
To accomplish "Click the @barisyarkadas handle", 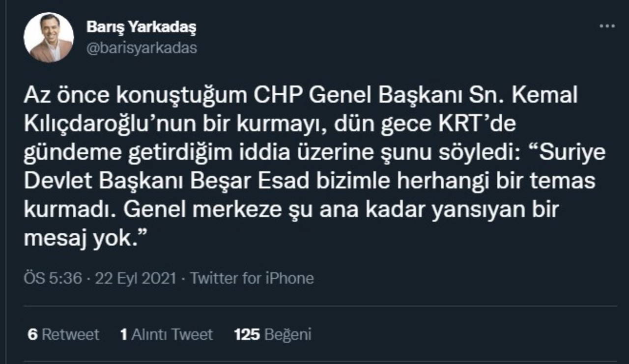I will coord(142,48).
